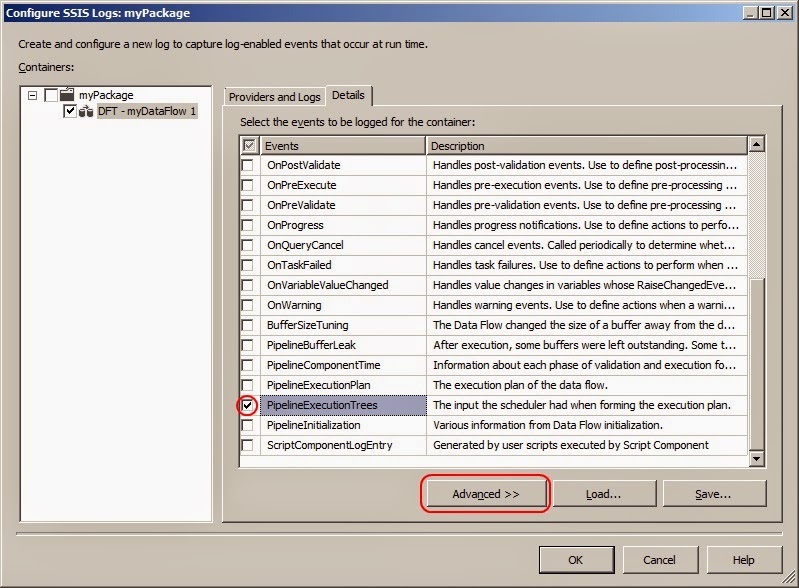Select the PipelineComponentTime event name

point(324,365)
